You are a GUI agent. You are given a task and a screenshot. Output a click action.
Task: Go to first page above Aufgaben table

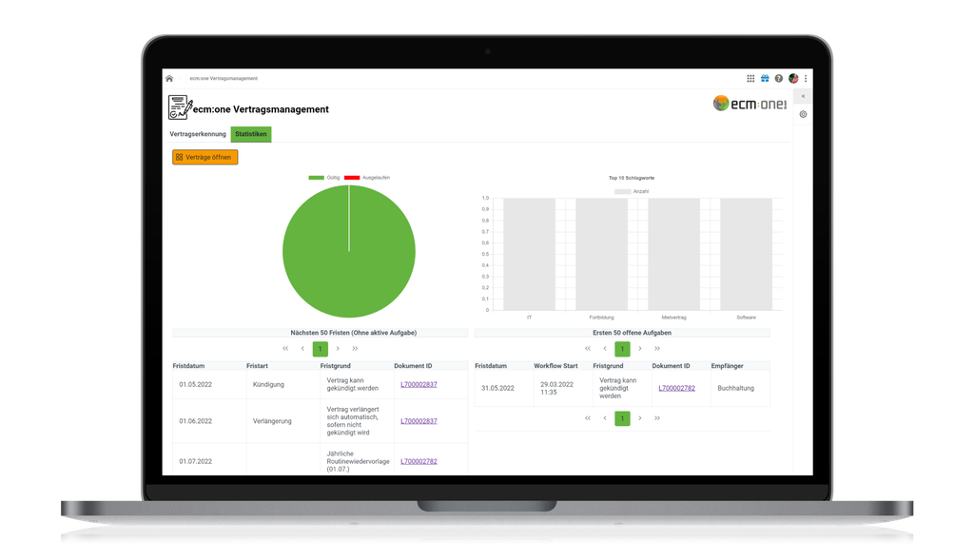(x=588, y=349)
